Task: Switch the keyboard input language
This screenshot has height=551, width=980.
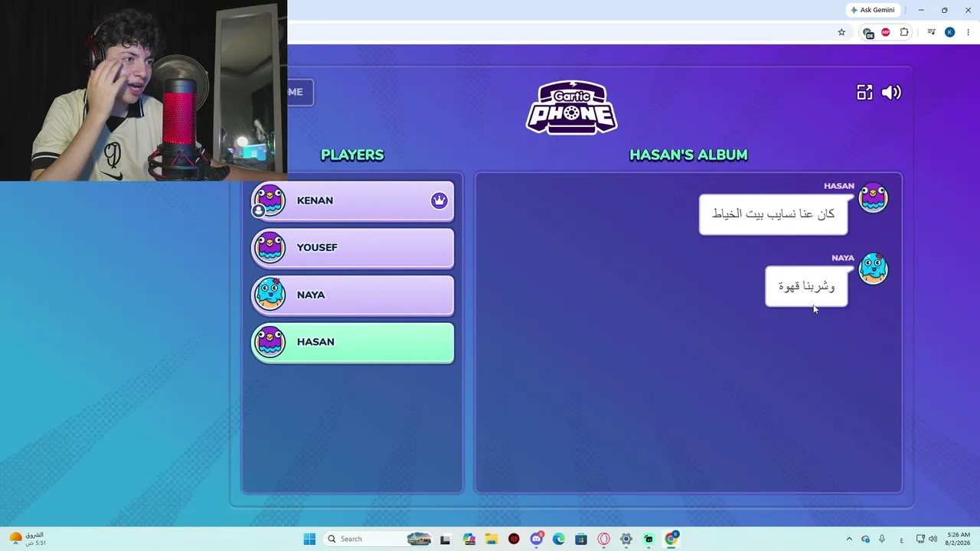Action: [x=901, y=540]
